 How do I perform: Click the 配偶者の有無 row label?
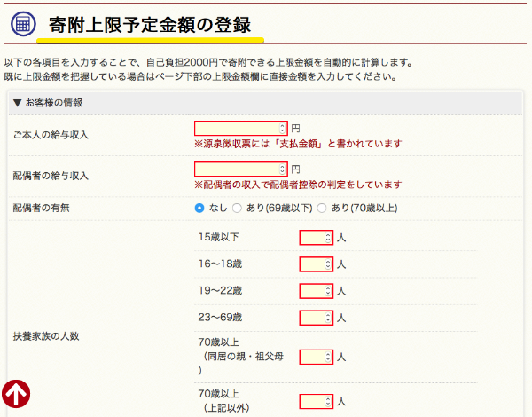tap(42, 208)
